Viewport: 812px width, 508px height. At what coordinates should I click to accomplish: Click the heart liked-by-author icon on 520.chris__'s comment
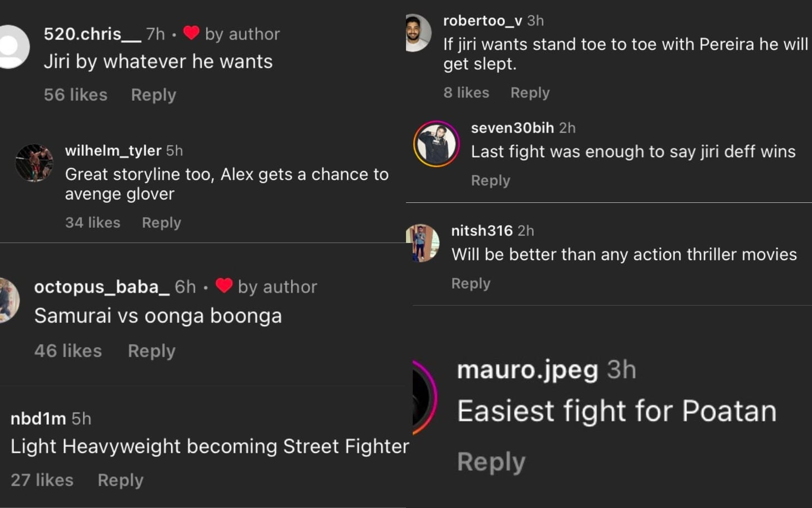(x=191, y=33)
